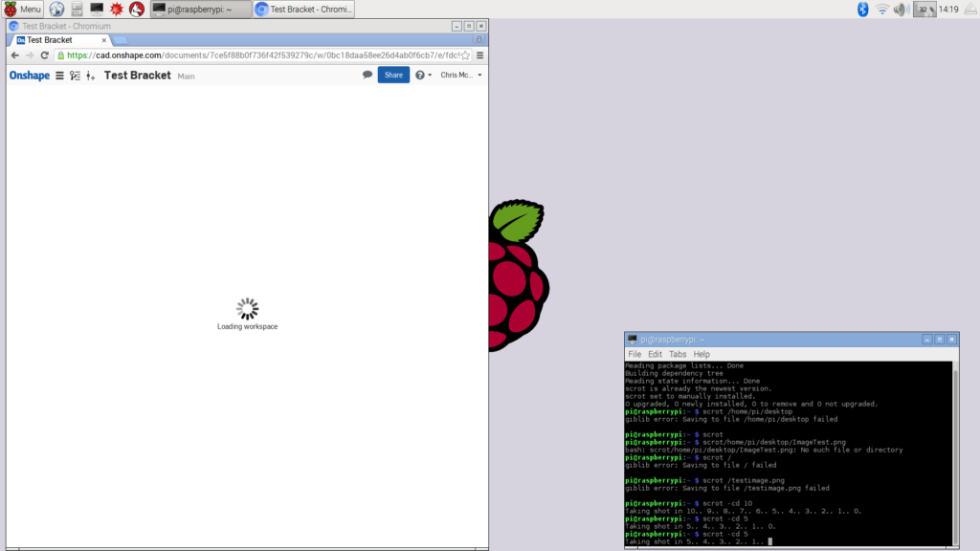This screenshot has width=980, height=551.
Task: Open the Mathematica red spiky icon
Action: point(117,9)
